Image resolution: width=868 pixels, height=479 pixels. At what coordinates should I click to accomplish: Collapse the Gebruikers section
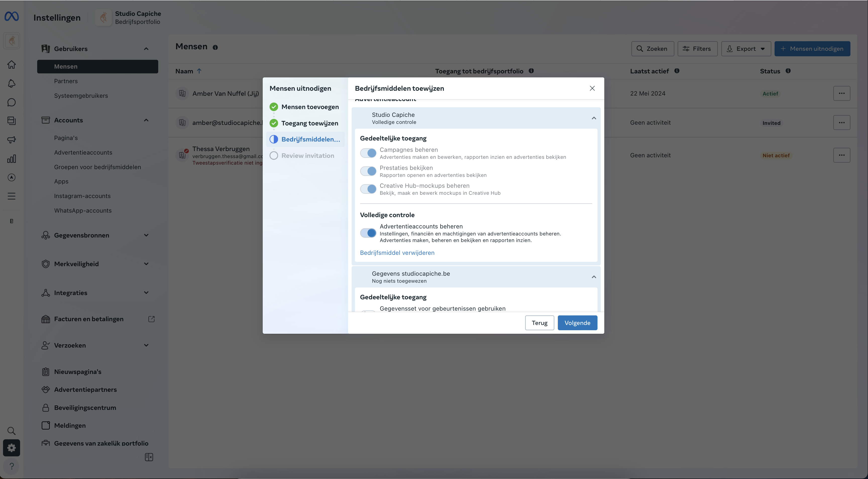coord(146,49)
